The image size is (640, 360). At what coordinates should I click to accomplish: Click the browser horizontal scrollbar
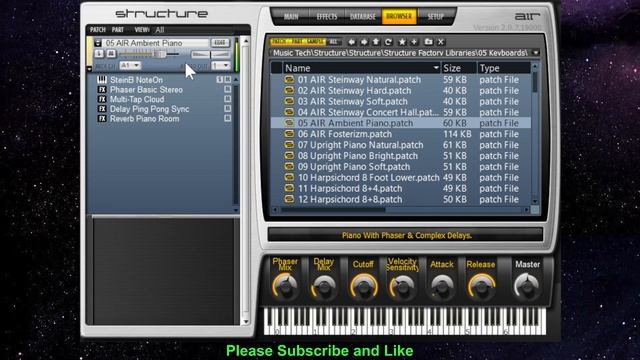coord(333,210)
